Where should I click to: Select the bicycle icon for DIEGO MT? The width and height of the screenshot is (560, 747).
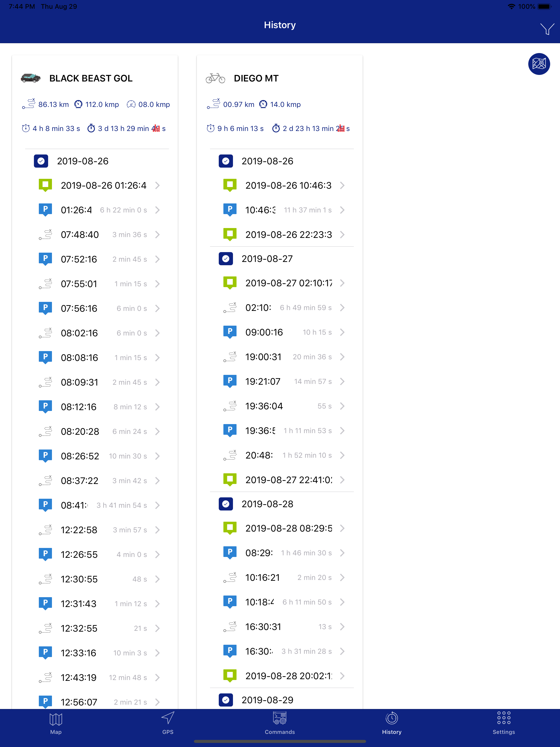pyautogui.click(x=215, y=78)
